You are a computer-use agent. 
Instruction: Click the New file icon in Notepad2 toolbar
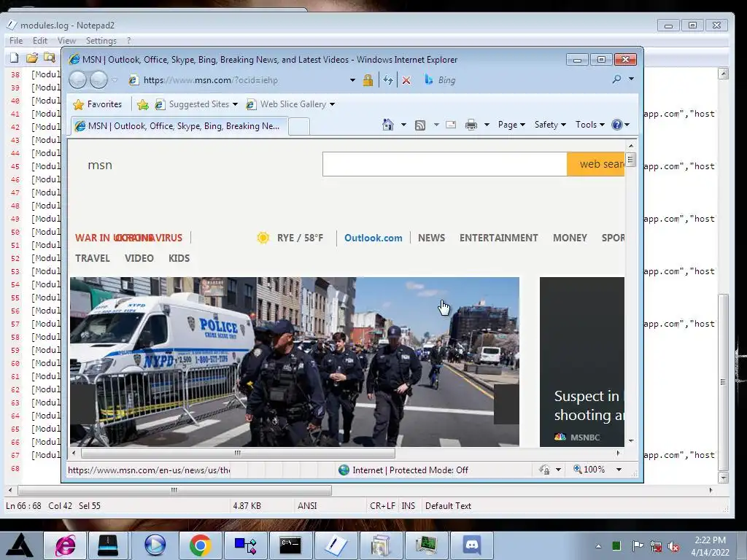pos(15,58)
